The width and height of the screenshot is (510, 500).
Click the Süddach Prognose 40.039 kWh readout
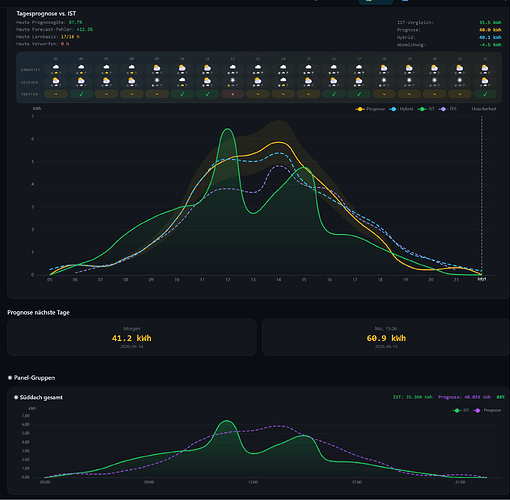click(464, 397)
